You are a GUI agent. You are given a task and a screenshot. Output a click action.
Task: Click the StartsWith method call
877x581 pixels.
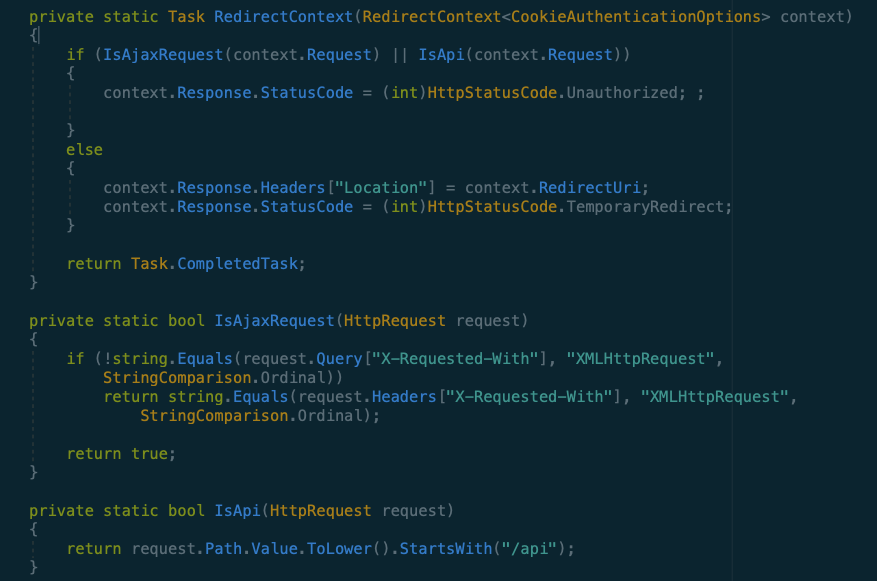click(446, 549)
